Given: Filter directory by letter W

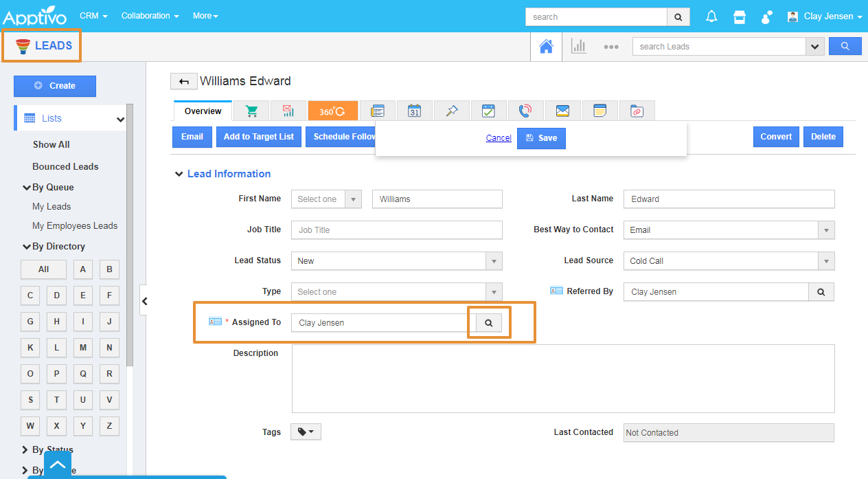Looking at the screenshot, I should click(30, 426).
